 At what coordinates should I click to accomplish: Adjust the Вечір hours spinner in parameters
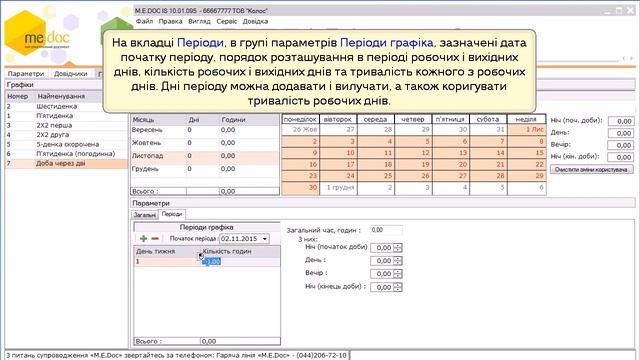398,274
